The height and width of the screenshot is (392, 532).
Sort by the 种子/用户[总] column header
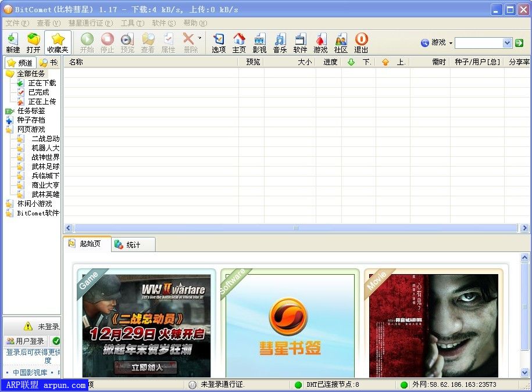[477, 62]
